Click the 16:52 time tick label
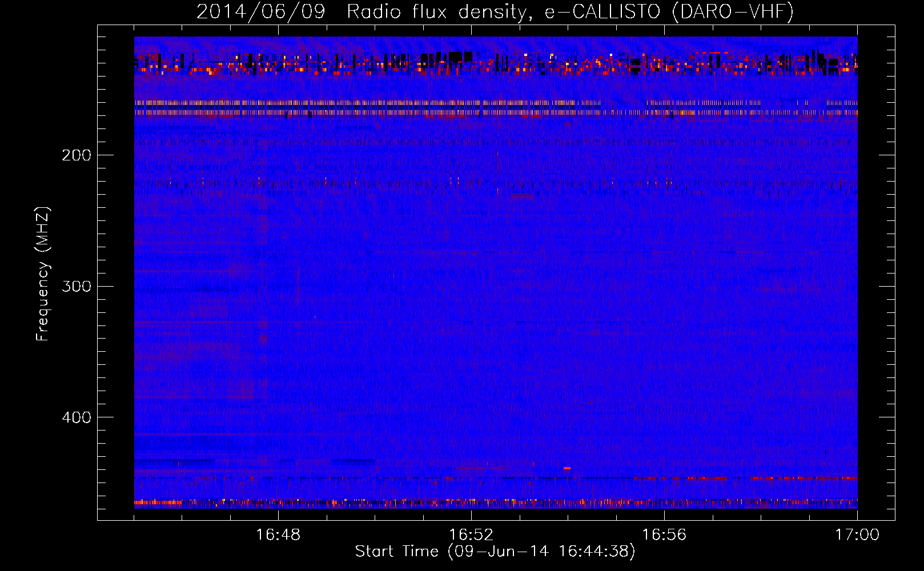Screen dimensions: 924x571 click(471, 535)
